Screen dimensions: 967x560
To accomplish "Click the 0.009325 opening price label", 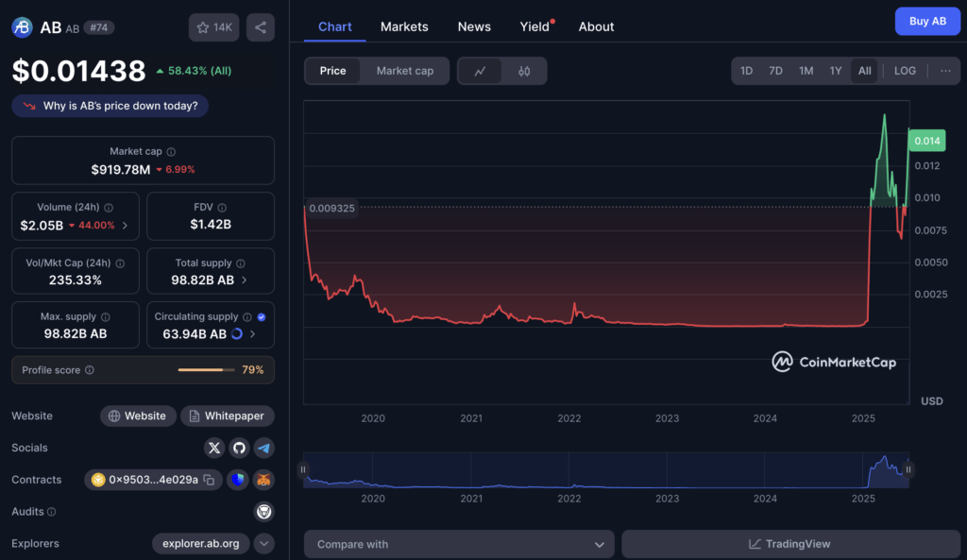I will (x=331, y=209).
